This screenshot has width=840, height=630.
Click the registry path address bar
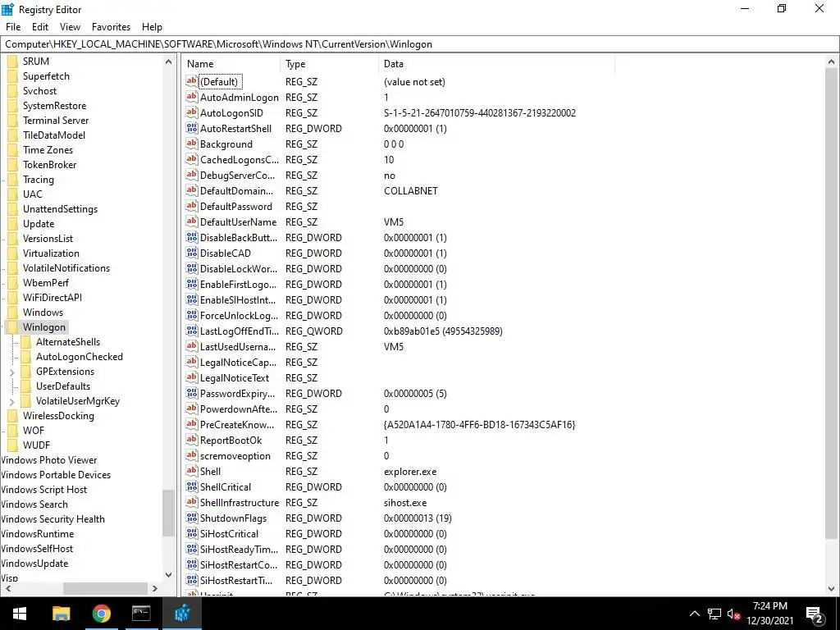[419, 44]
